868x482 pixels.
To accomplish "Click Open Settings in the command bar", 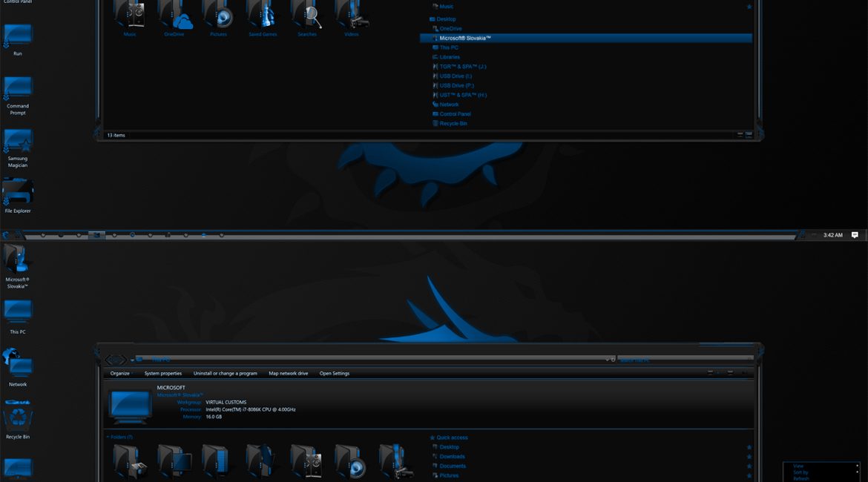I will (x=335, y=374).
